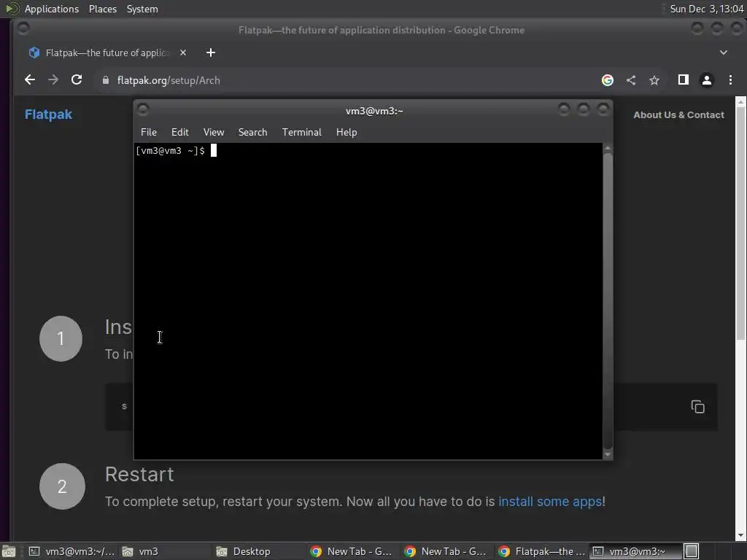Click terminal scrollbar down arrow

click(x=608, y=454)
